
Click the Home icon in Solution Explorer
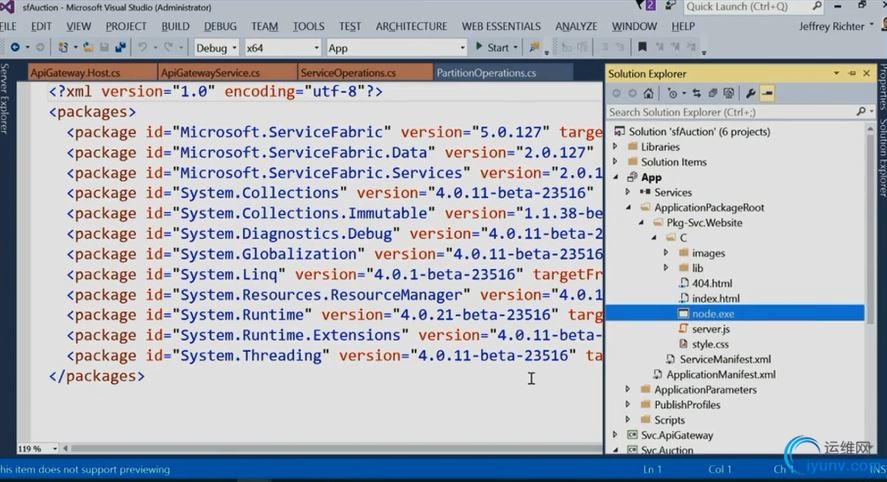[648, 93]
